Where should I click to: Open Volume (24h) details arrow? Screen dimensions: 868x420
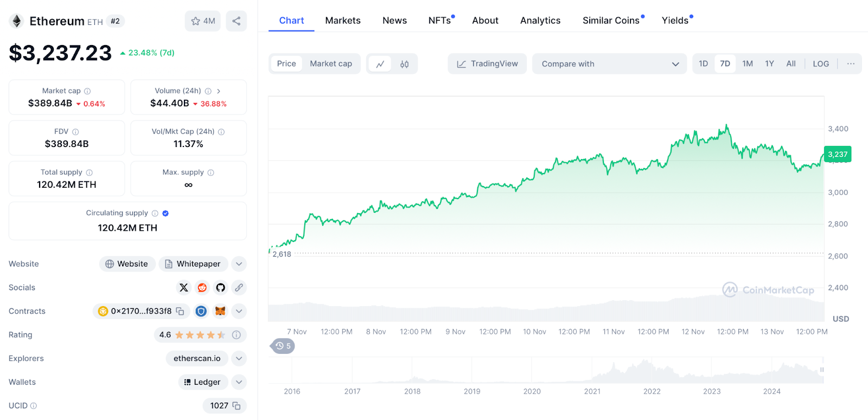[x=219, y=91]
